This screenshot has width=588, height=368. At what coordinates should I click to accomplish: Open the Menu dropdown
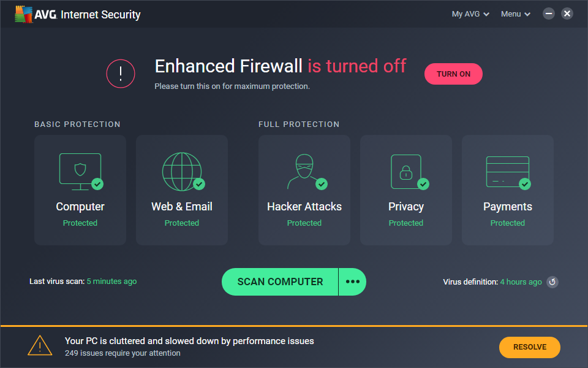click(x=516, y=13)
